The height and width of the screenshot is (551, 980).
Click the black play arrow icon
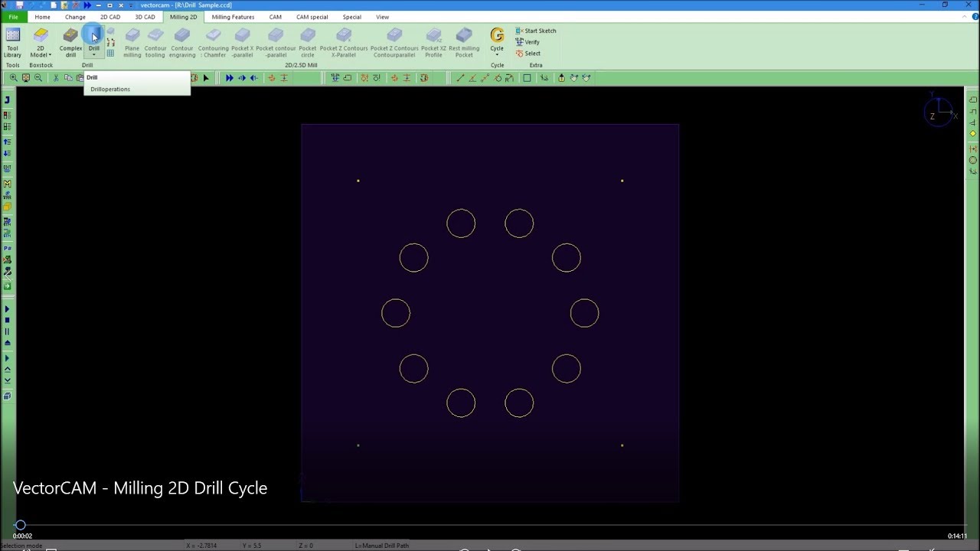point(206,78)
